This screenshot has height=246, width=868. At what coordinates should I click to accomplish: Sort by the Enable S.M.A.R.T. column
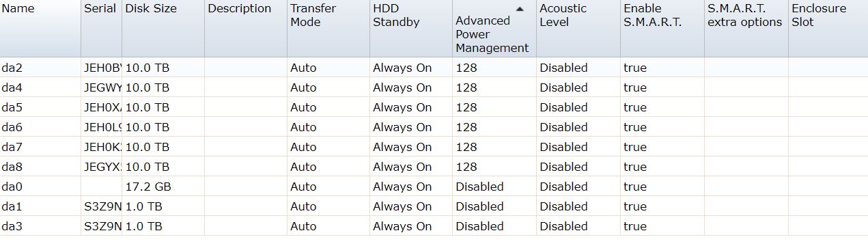click(x=662, y=28)
